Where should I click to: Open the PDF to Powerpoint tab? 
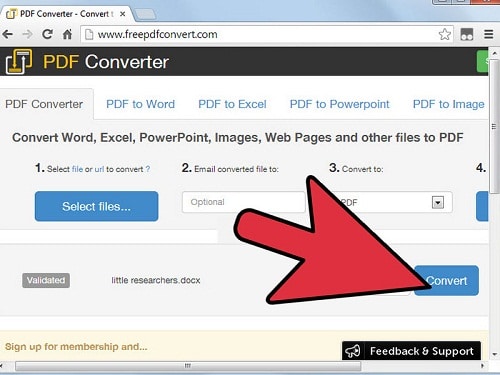click(339, 104)
